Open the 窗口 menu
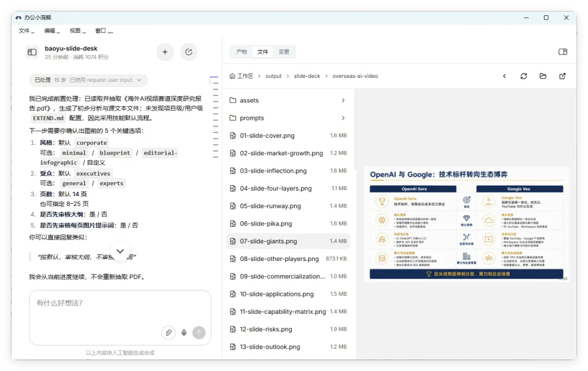Screen dimensions: 588x371 104,31
